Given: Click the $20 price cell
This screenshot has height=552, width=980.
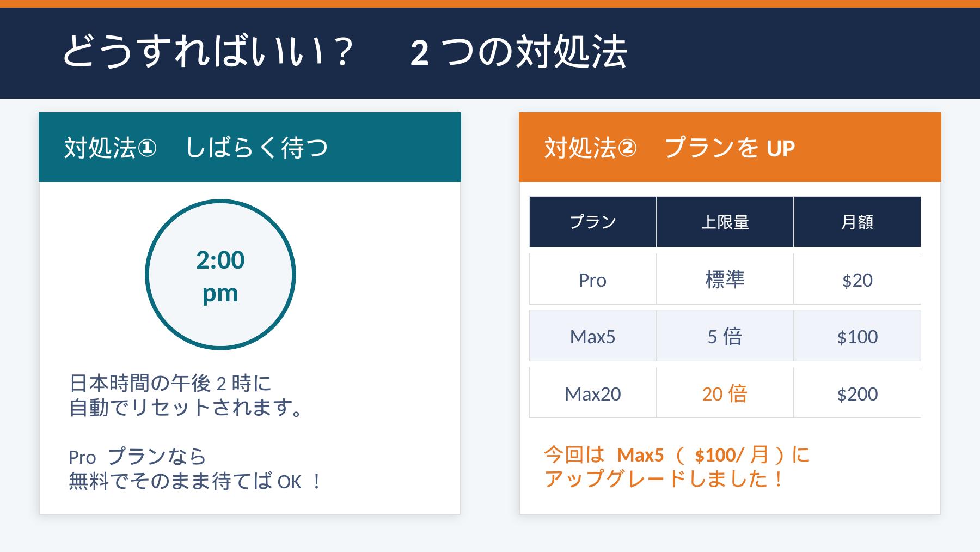Looking at the screenshot, I should (x=857, y=280).
